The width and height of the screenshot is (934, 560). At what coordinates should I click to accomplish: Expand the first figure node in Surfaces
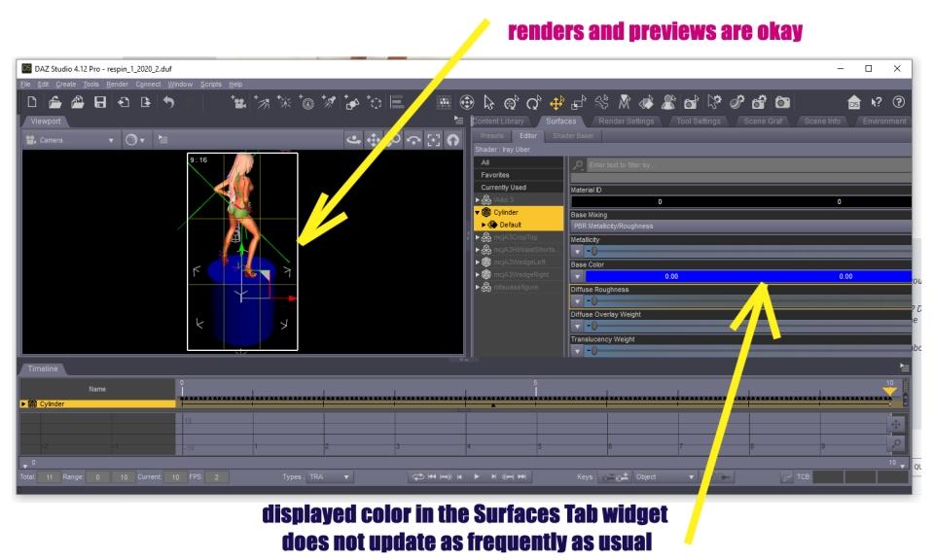pos(477,200)
